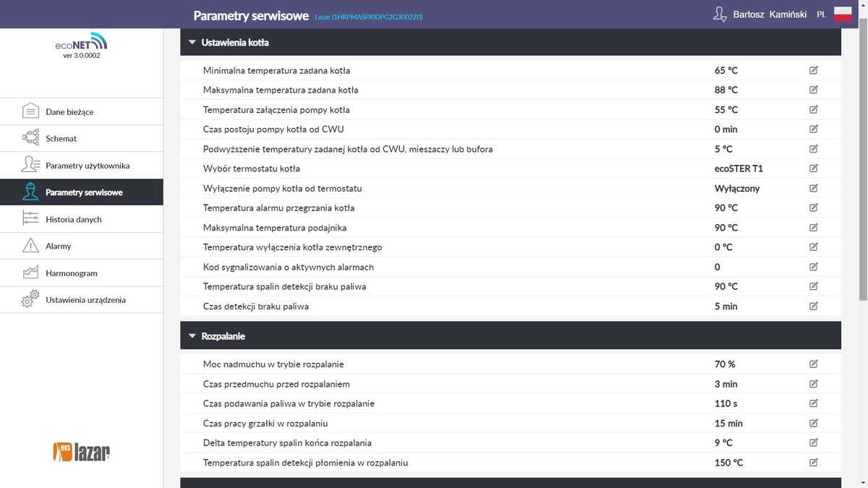Click edit icon for Czas detekcji braku paliwa

814,306
